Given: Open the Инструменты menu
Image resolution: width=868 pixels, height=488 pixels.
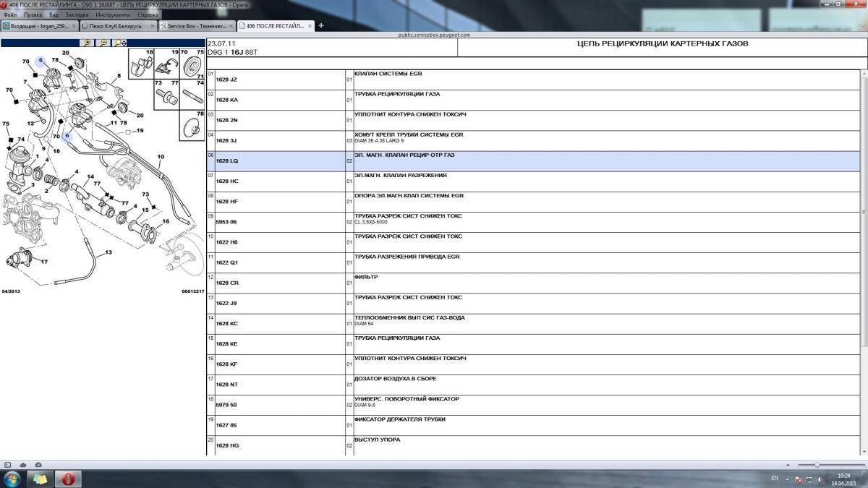Looking at the screenshot, I should (113, 14).
